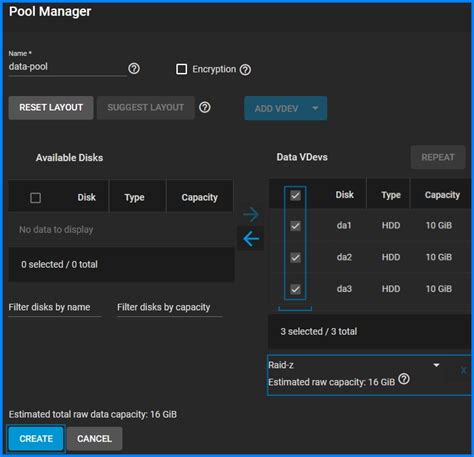
Task: Sort Available Disks by Type column header
Action: [134, 197]
